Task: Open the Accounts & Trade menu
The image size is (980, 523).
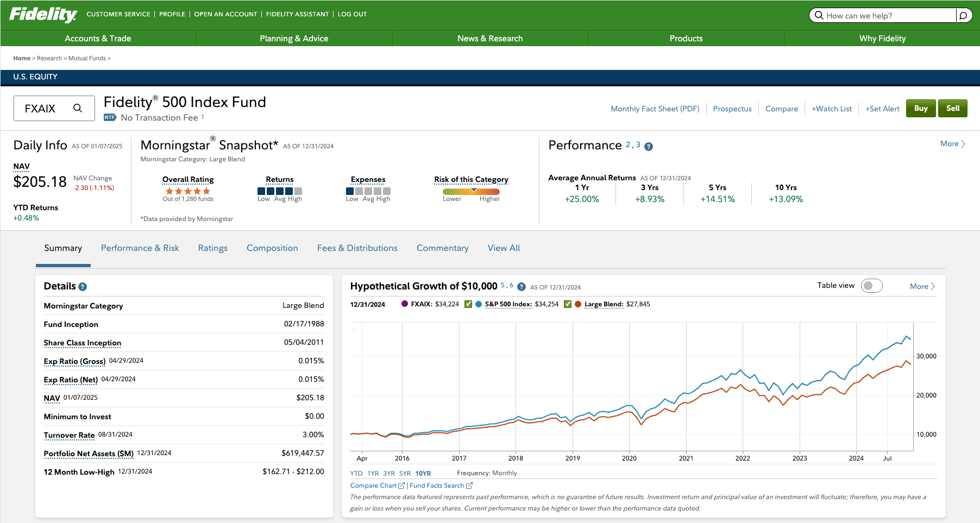Action: 98,39
